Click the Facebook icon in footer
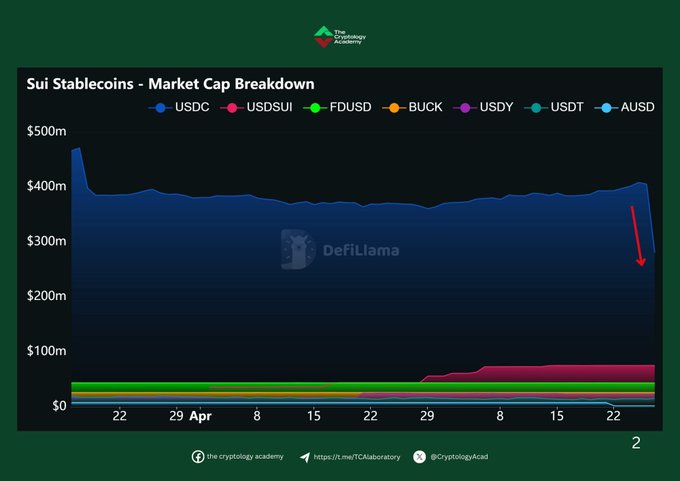The width and height of the screenshot is (680, 481). coord(198,457)
